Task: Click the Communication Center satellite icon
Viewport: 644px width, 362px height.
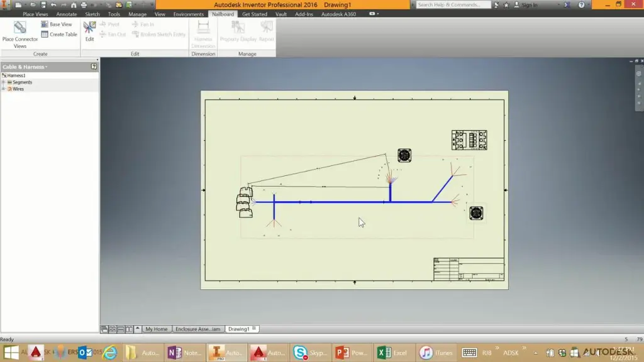Action: [x=497, y=5]
